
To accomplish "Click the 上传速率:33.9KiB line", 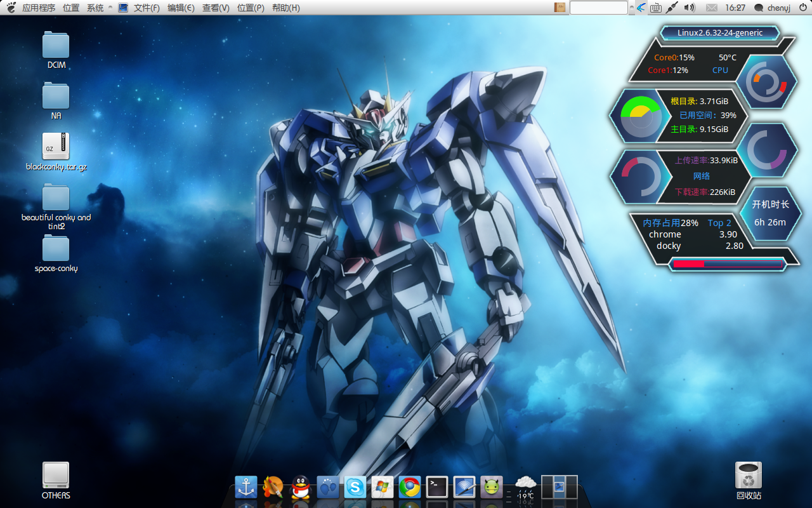I will (706, 161).
